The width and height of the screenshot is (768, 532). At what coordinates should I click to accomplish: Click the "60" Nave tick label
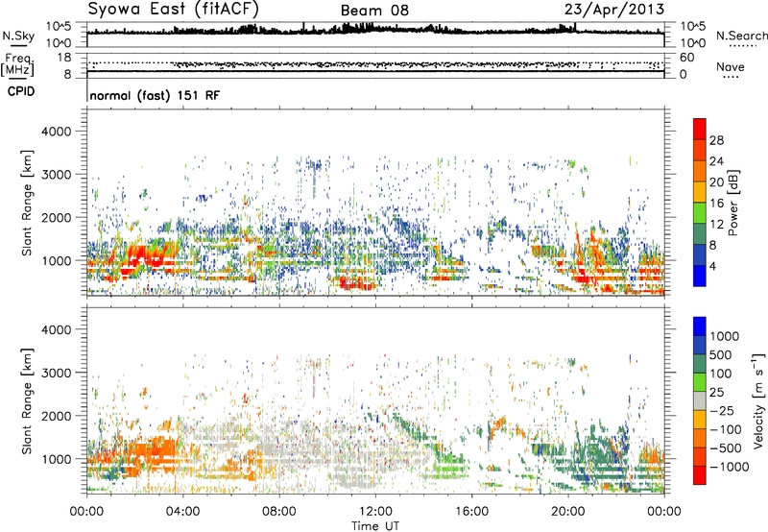coord(686,58)
